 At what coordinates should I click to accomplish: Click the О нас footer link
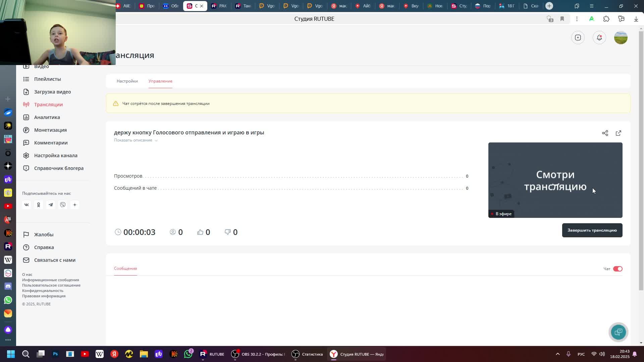point(27,275)
